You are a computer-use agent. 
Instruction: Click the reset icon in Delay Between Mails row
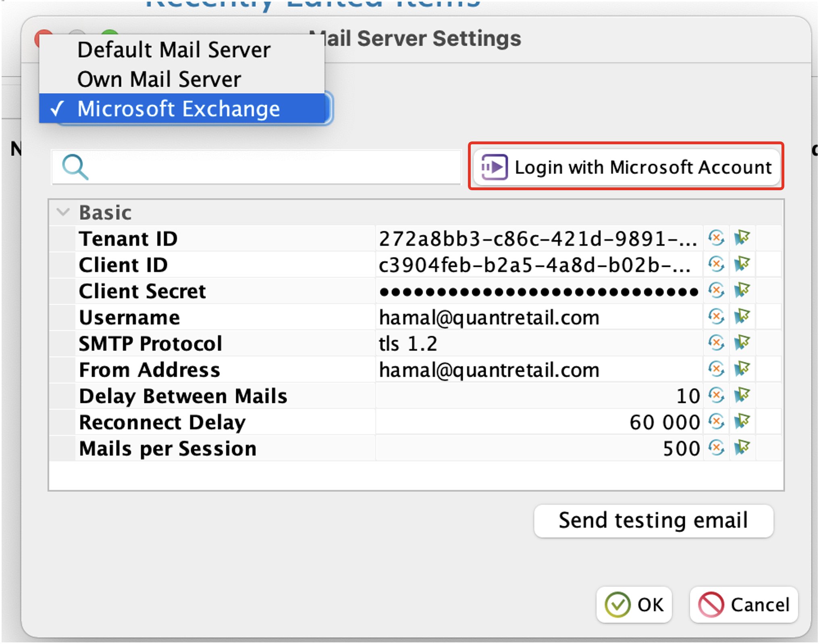click(716, 395)
